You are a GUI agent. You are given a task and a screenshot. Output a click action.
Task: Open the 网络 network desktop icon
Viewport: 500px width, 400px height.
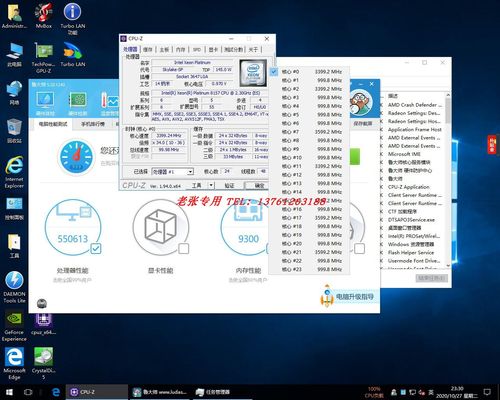pyautogui.click(x=14, y=93)
